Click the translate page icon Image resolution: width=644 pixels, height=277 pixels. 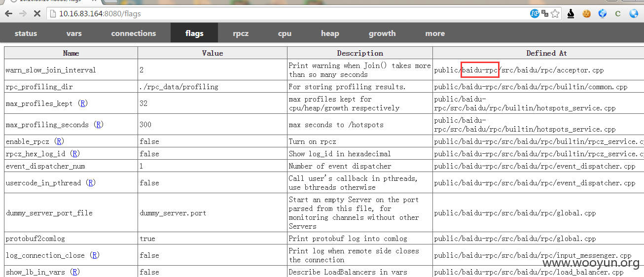pyautogui.click(x=545, y=14)
